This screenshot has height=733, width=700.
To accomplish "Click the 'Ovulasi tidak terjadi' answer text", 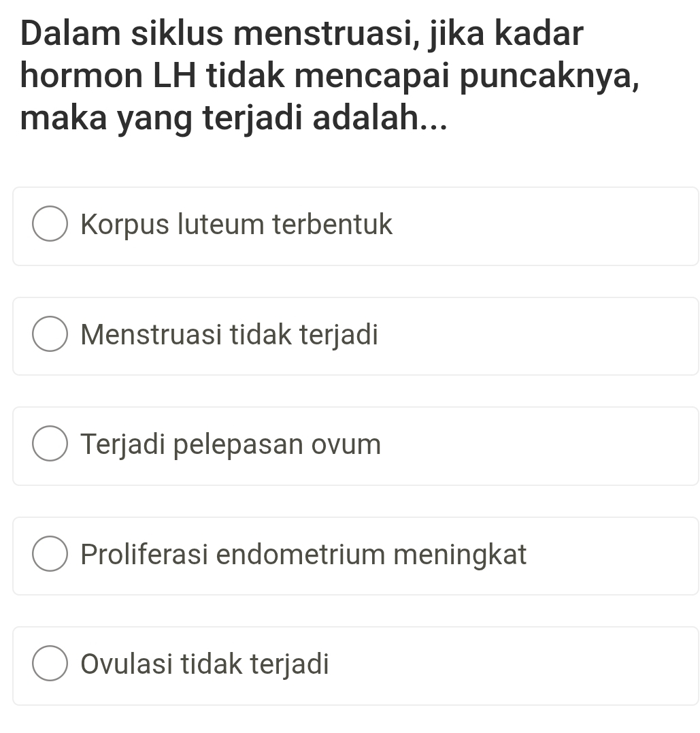I will click(205, 664).
